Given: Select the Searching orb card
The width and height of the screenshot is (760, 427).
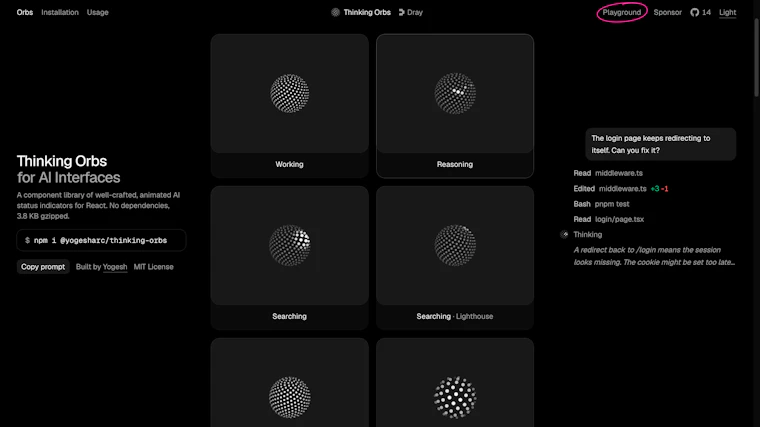Looking at the screenshot, I should pyautogui.click(x=289, y=258).
